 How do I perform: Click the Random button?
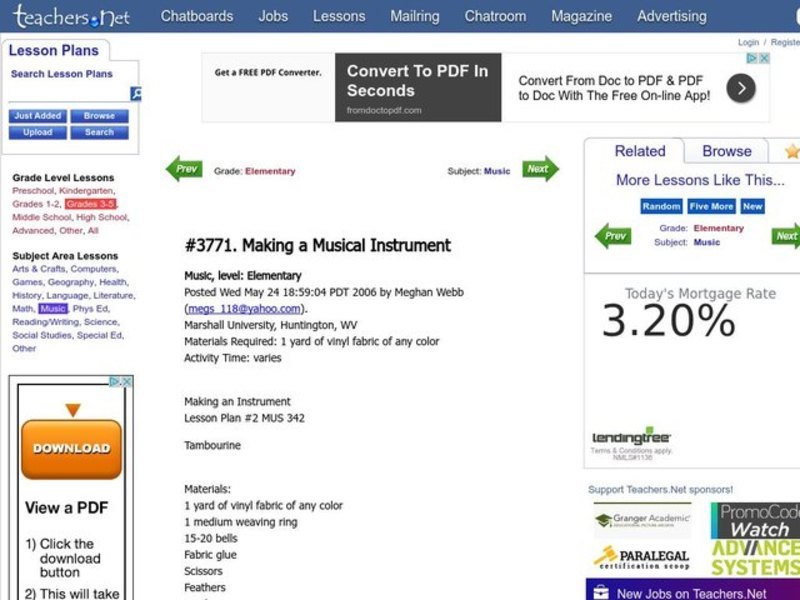click(662, 206)
